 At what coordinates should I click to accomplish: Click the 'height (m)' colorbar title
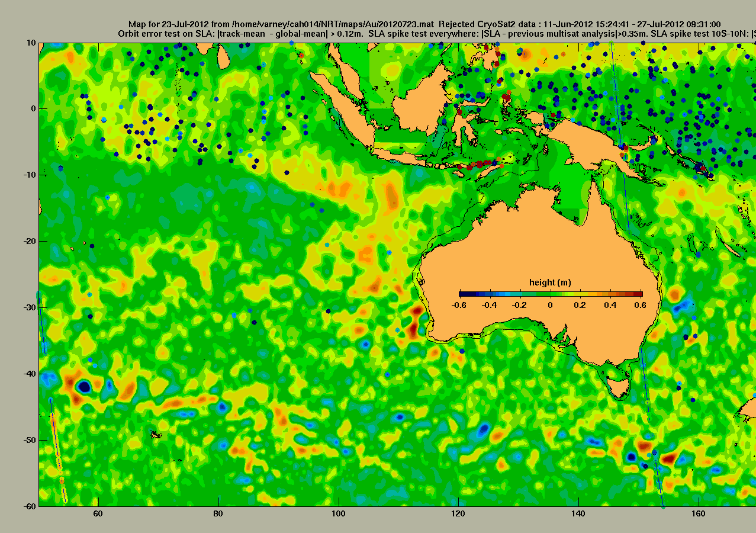point(550,282)
